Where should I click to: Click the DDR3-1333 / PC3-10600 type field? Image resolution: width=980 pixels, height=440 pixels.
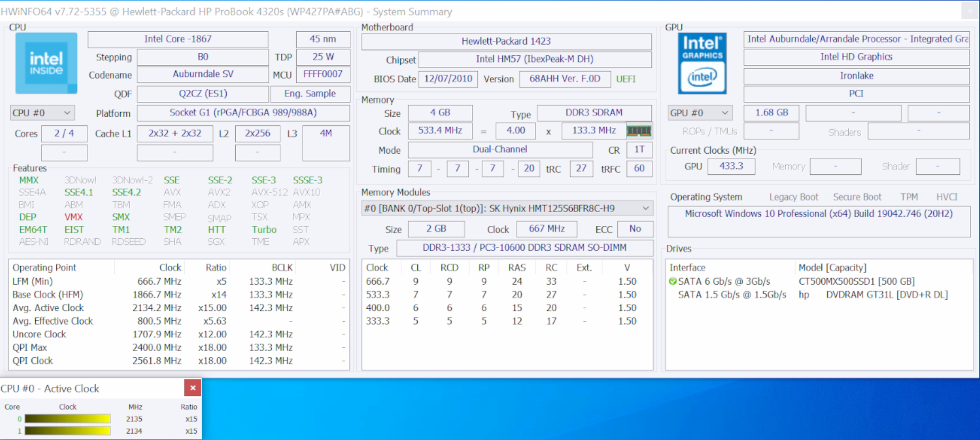525,248
